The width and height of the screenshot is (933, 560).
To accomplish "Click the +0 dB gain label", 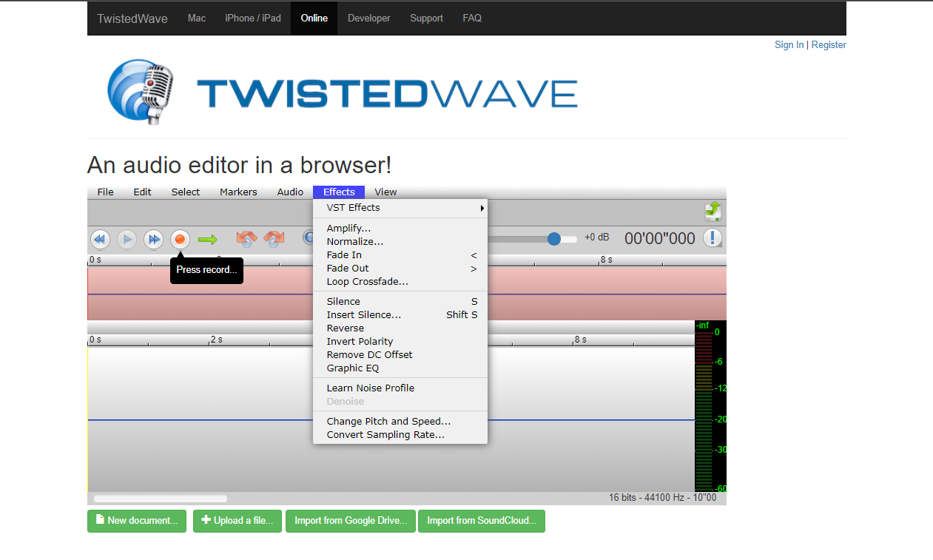I will [596, 237].
